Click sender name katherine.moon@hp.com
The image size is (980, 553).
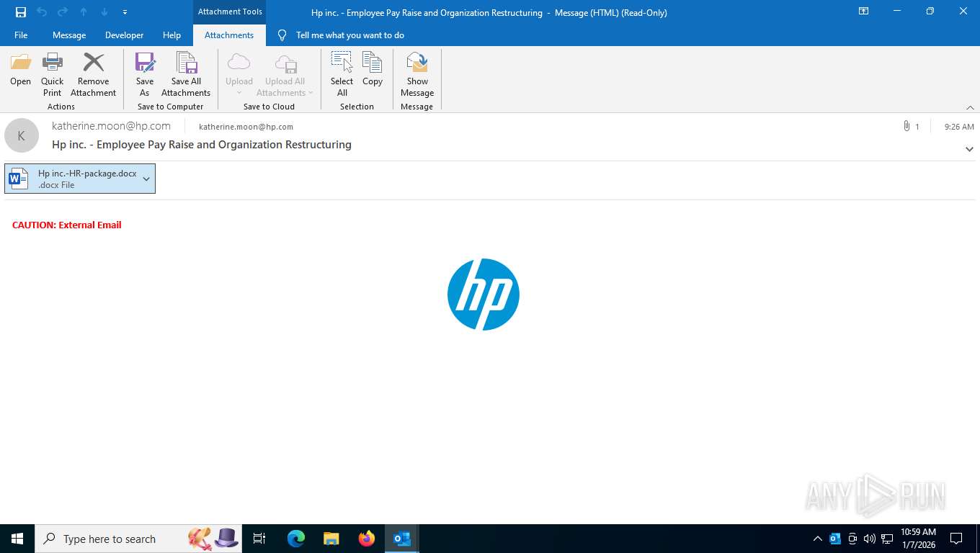(x=111, y=125)
